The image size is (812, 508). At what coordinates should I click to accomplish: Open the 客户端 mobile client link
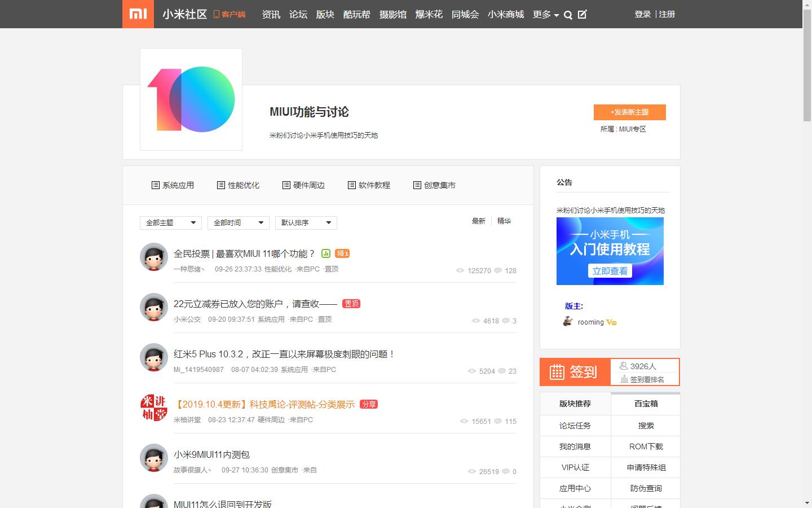pos(230,14)
